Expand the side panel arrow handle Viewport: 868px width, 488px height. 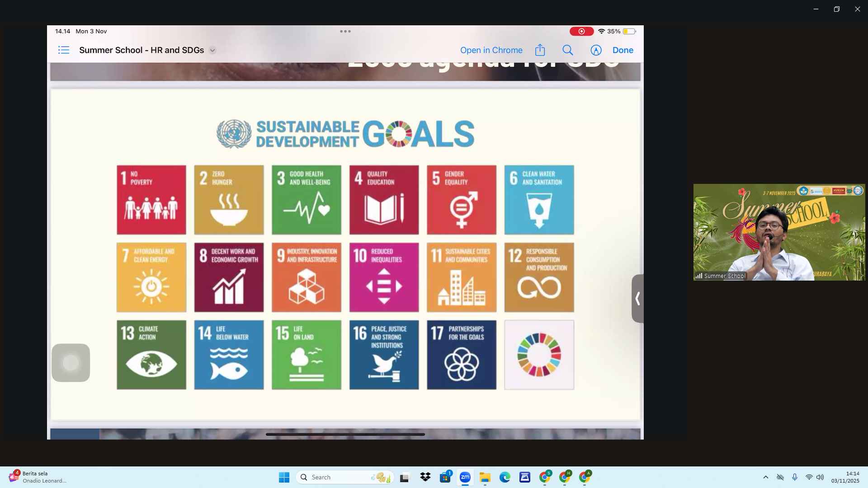637,299
